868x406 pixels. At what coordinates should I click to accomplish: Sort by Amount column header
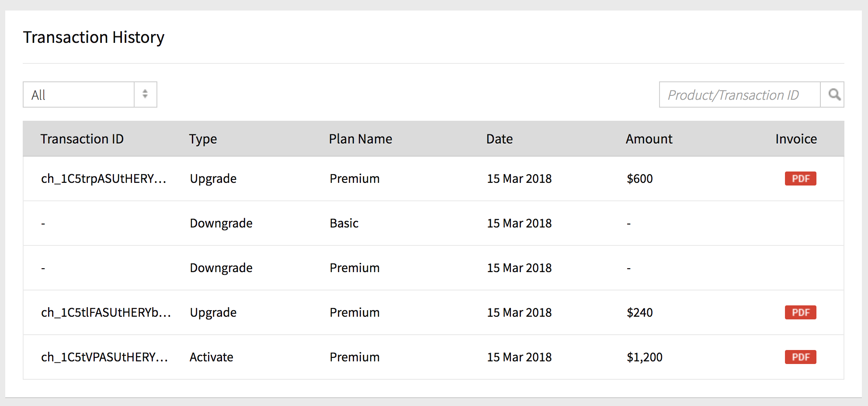[x=649, y=139]
